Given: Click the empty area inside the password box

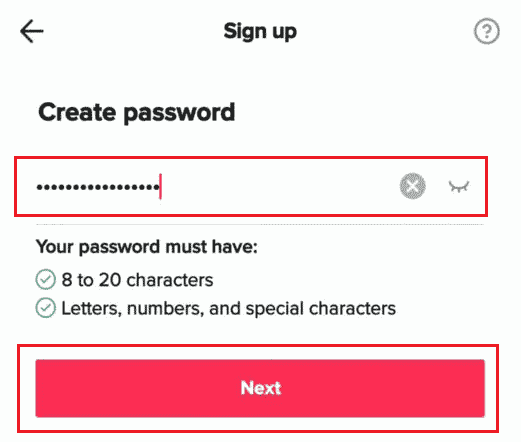Looking at the screenshot, I should point(280,187).
